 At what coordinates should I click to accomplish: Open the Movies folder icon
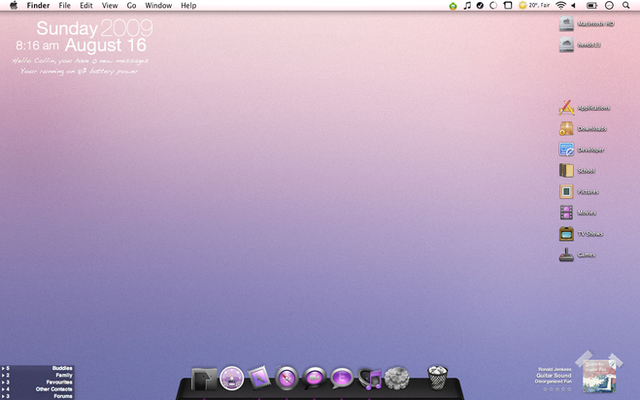coord(566,213)
